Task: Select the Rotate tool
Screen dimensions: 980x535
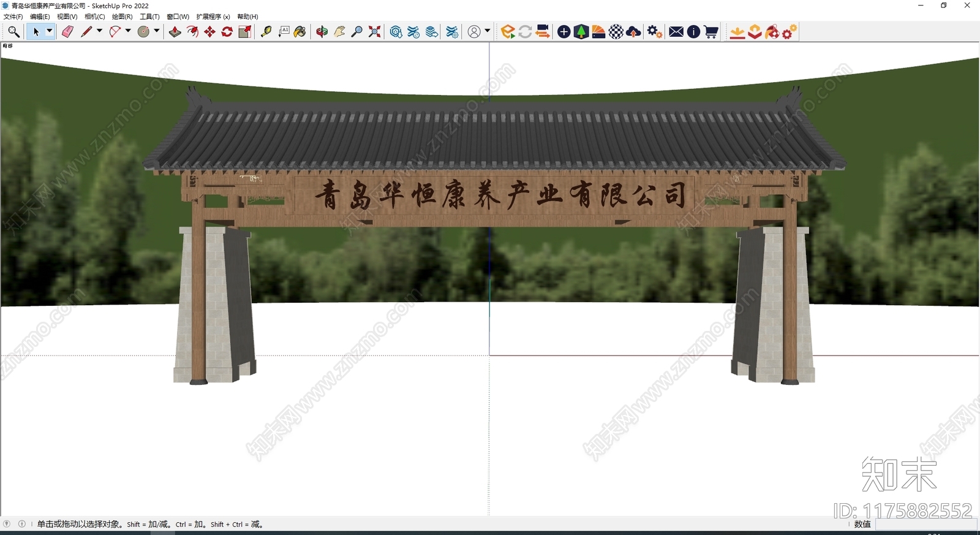Action: [x=227, y=32]
